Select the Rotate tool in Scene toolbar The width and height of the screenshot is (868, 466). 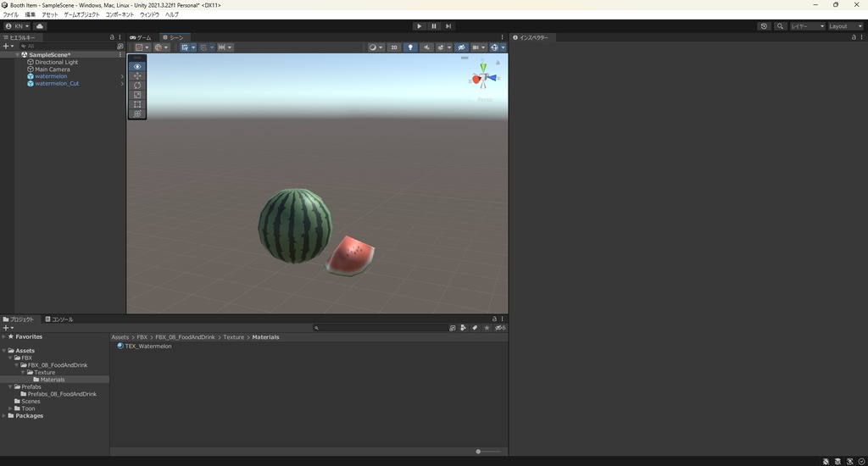[137, 86]
